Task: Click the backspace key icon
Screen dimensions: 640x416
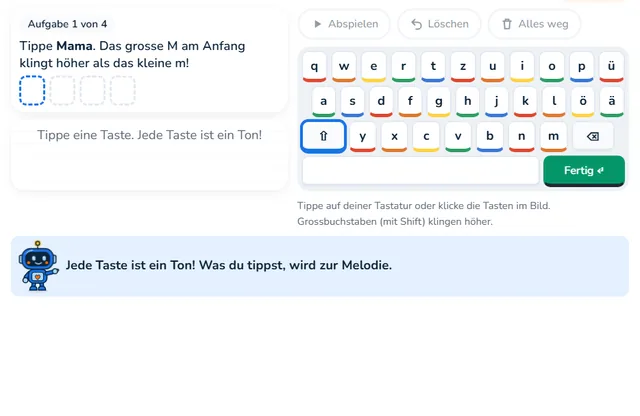Action: click(x=593, y=136)
